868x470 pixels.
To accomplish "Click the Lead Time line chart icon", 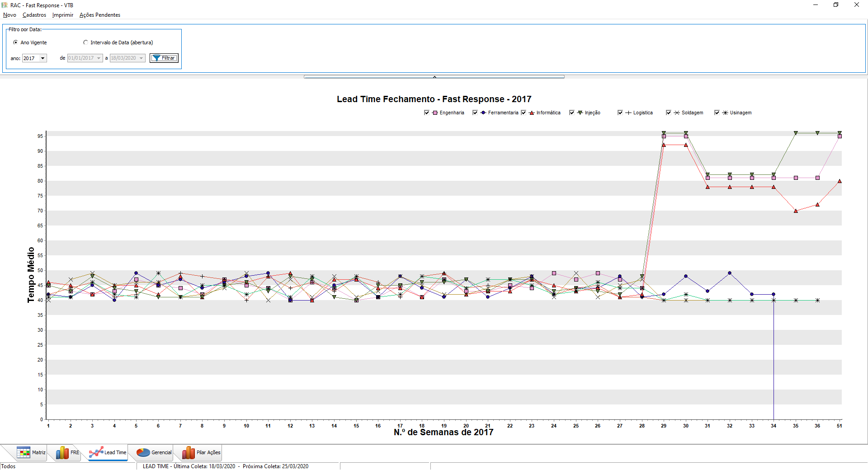I will click(96, 452).
